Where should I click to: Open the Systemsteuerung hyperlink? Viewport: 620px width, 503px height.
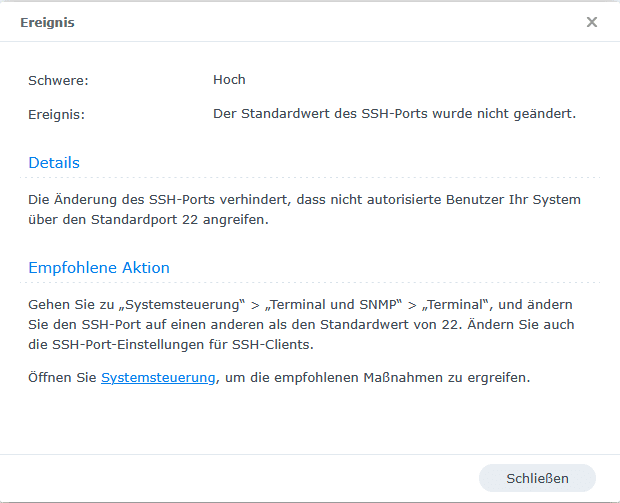158,377
